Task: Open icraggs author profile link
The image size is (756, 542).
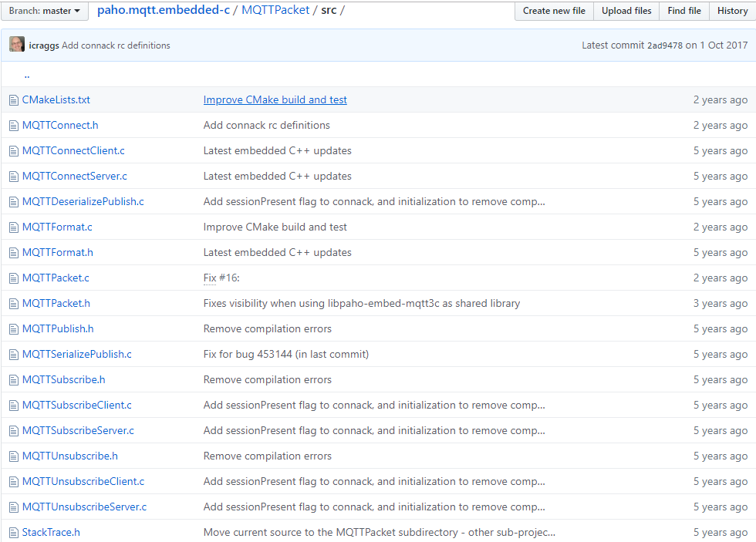Action: pos(44,45)
